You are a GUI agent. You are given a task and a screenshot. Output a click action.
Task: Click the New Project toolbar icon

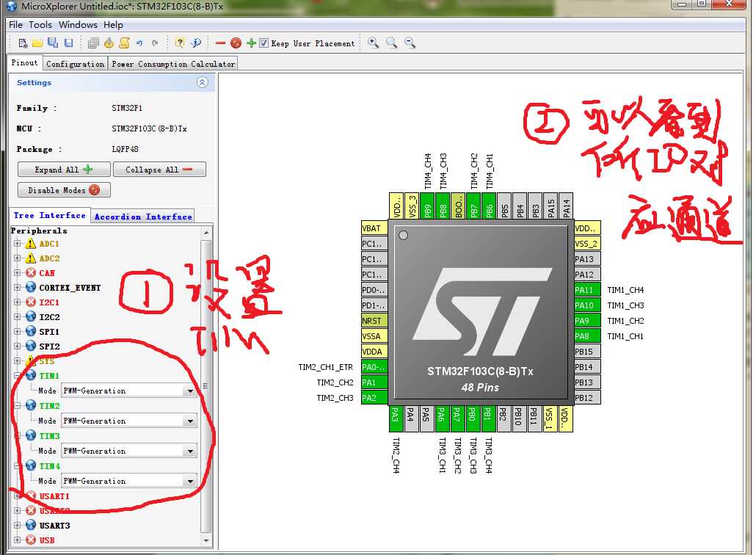[23, 43]
